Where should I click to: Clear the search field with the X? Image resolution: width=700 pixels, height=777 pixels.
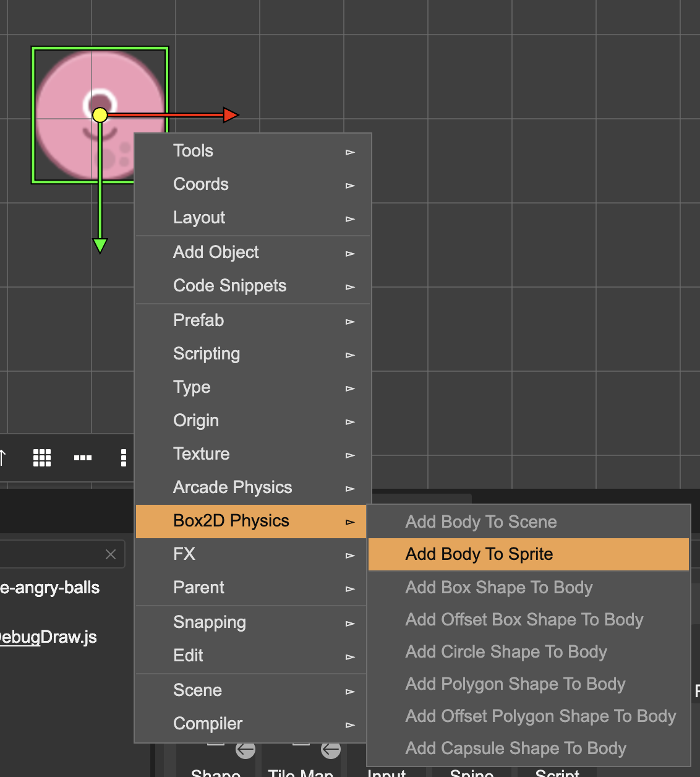pyautogui.click(x=111, y=554)
